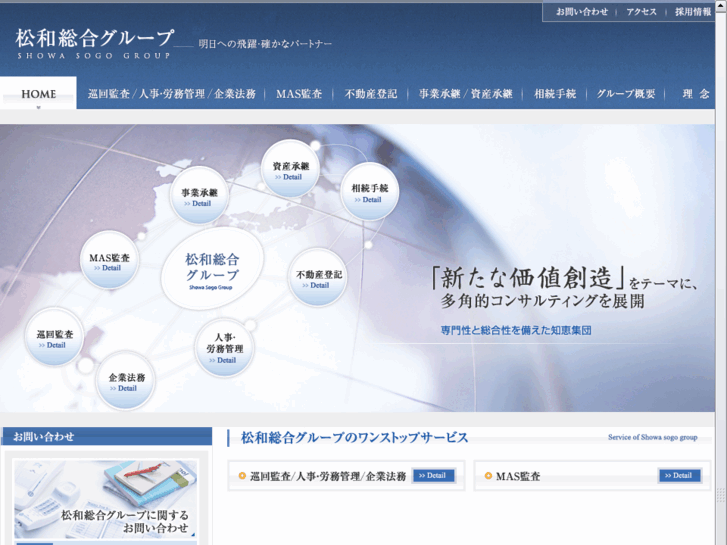This screenshot has width=727, height=545.
Task: Open the 事業承継/資産承継 navigation item
Action: (466, 94)
